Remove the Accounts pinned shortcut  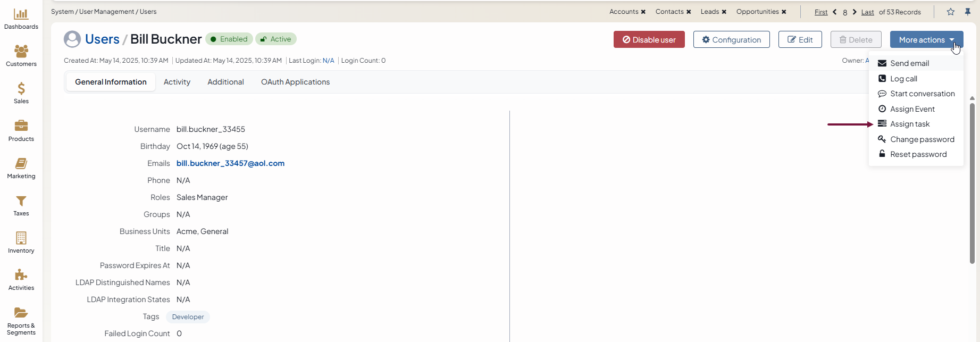(x=643, y=12)
